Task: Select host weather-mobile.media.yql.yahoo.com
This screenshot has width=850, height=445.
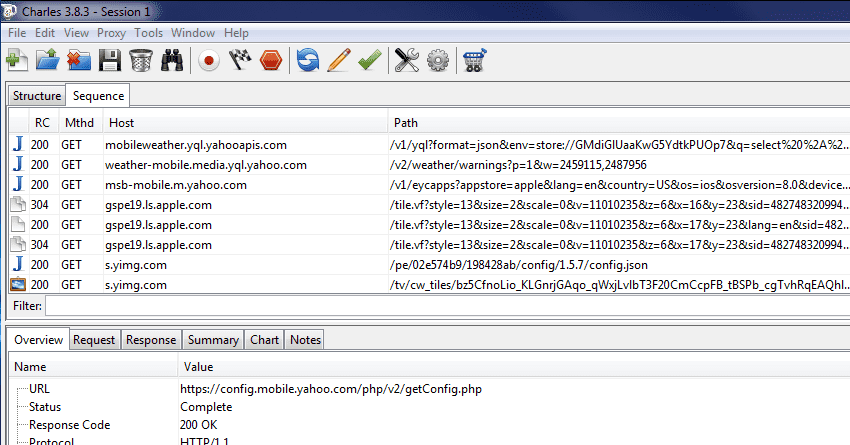Action: click(x=205, y=165)
